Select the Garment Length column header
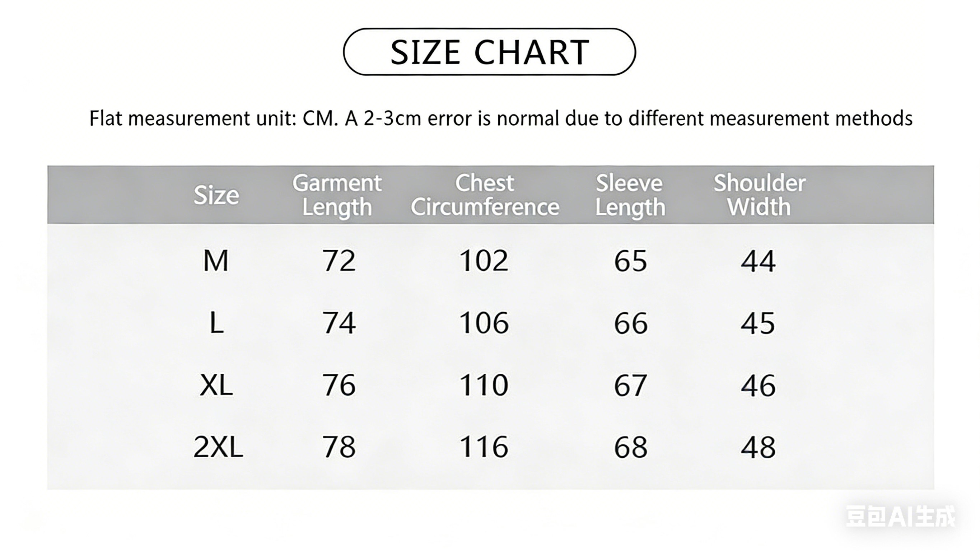980x551 pixels. [337, 195]
